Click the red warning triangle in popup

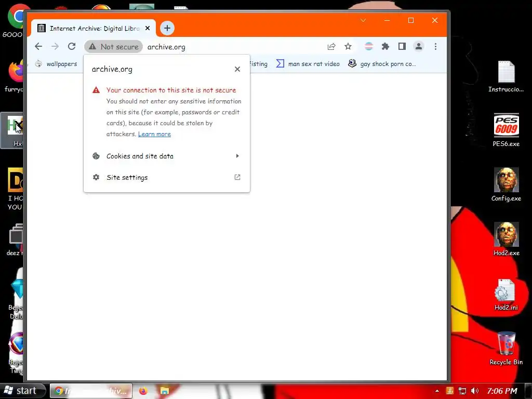96,90
